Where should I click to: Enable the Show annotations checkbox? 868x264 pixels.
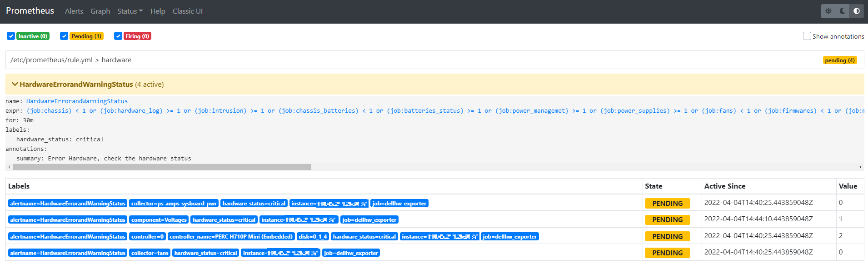[807, 36]
